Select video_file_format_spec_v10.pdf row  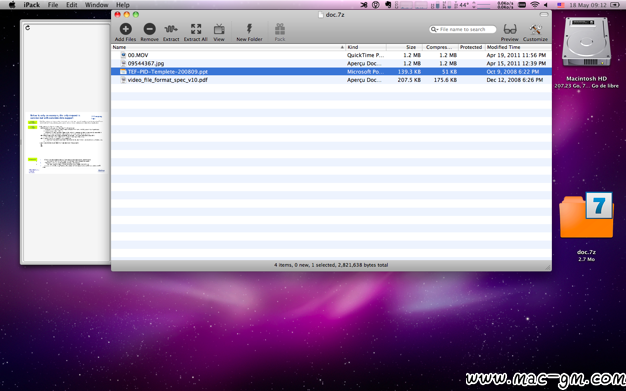click(x=331, y=80)
